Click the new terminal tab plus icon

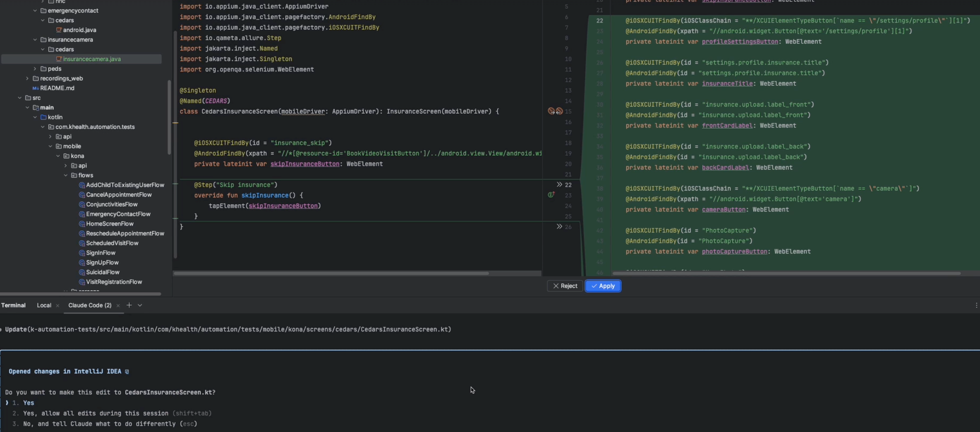129,305
